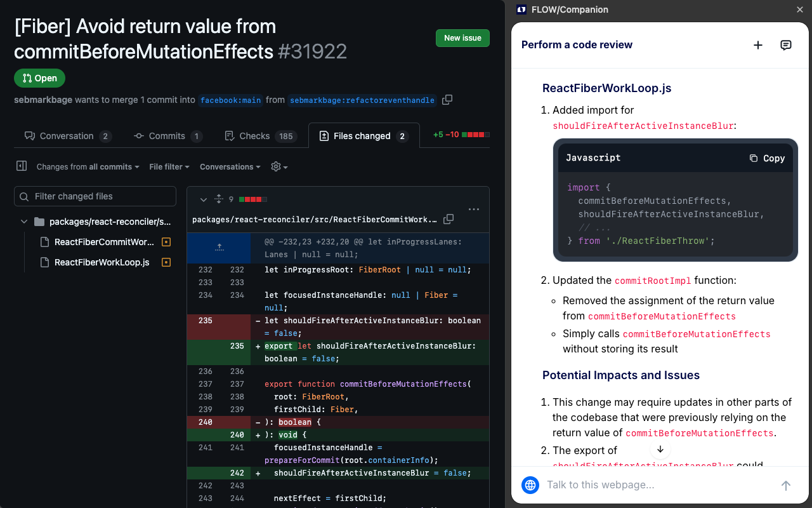
Task: Click removed diff line number 235
Action: (x=206, y=321)
